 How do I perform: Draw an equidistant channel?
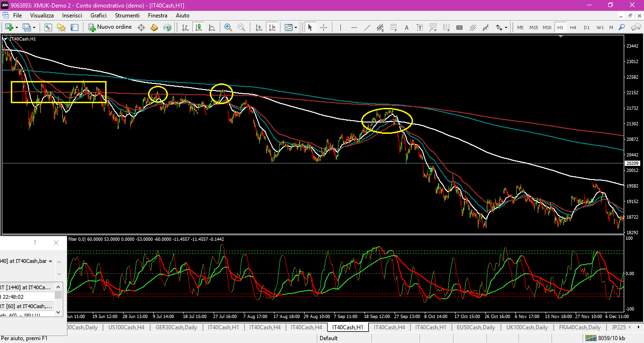point(380,27)
